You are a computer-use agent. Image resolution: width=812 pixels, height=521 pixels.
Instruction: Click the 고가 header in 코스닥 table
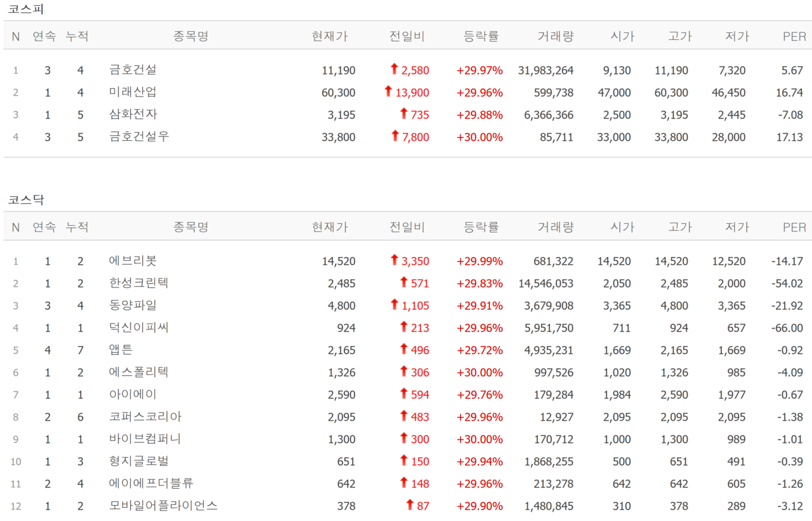click(679, 227)
